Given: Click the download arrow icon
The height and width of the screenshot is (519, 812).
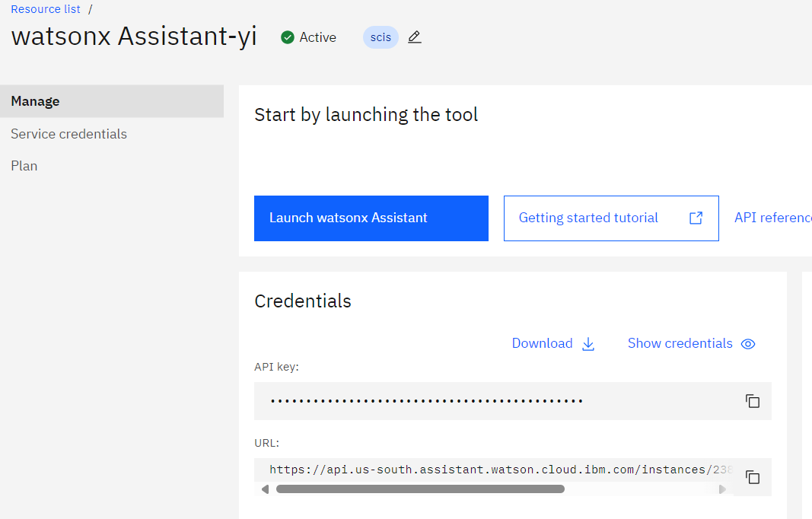Looking at the screenshot, I should [x=588, y=344].
